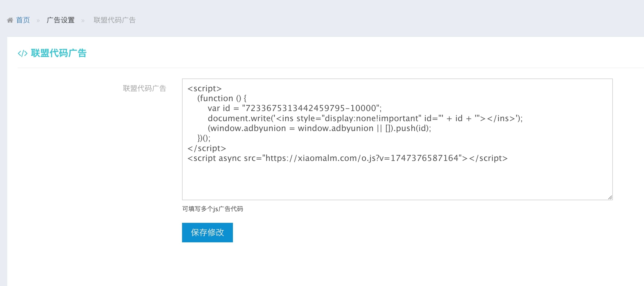Select 联盟代码广告 breadcrumb text
The height and width of the screenshot is (286, 644).
[x=115, y=20]
